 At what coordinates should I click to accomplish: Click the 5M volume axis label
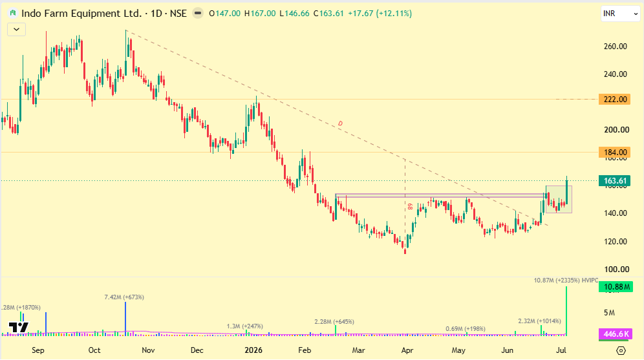pos(609,313)
